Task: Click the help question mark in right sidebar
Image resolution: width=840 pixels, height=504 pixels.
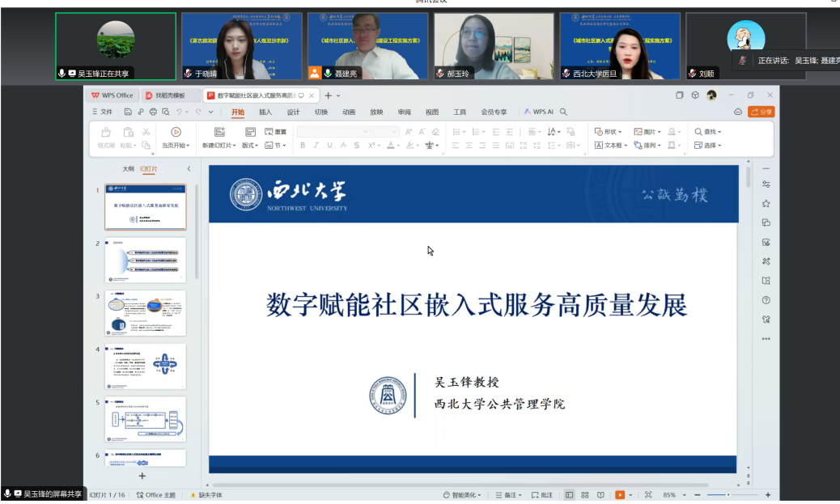Action: (766, 300)
